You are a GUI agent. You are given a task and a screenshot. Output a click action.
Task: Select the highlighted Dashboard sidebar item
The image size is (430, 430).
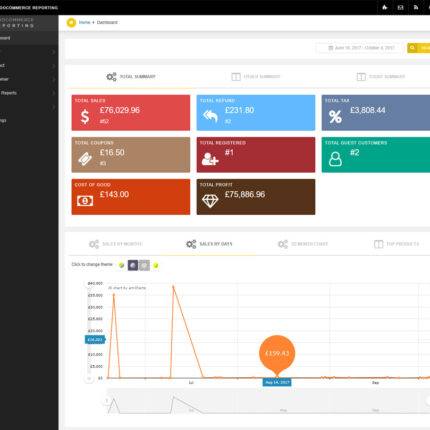[x=29, y=38]
